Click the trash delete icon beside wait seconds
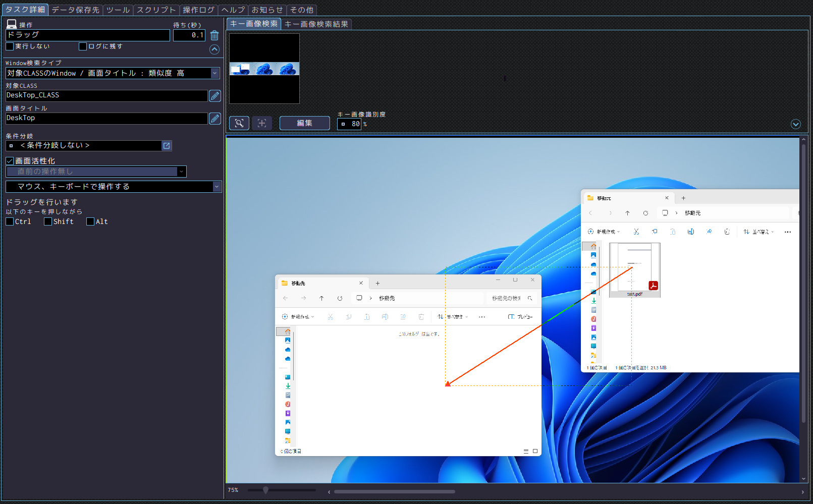The image size is (813, 504). (x=214, y=35)
